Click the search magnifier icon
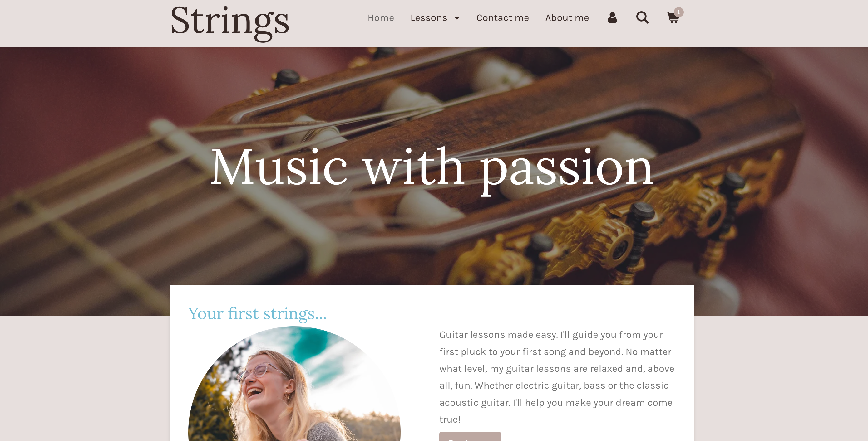Viewport: 868px width, 441px height. click(642, 17)
